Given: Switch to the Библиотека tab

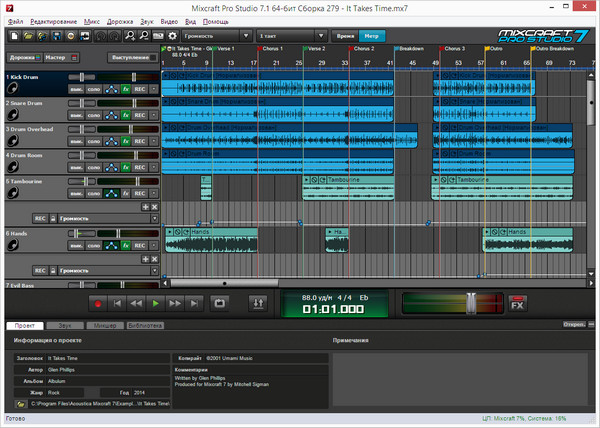Looking at the screenshot, I should pyautogui.click(x=145, y=326).
